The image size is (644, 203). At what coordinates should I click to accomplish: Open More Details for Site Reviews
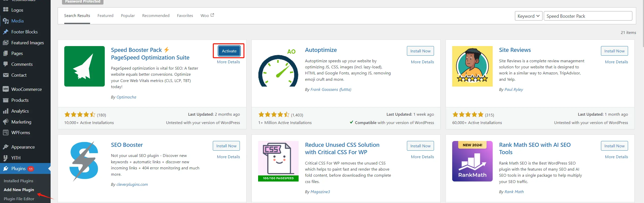click(x=616, y=62)
